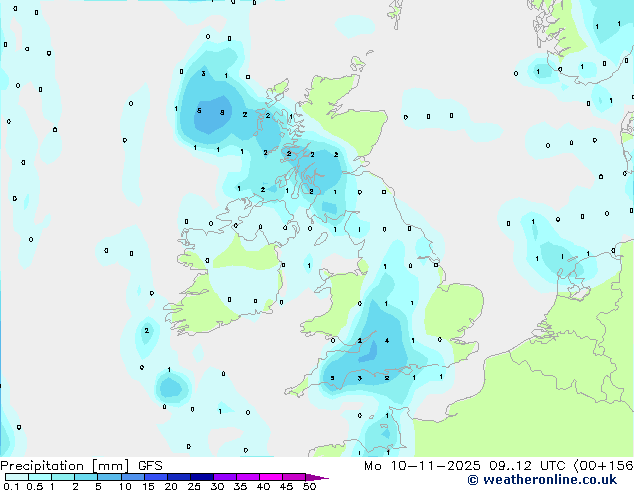Click the '40' legend scale label
Image resolution: width=634 pixels, height=490 pixels.
(x=263, y=486)
